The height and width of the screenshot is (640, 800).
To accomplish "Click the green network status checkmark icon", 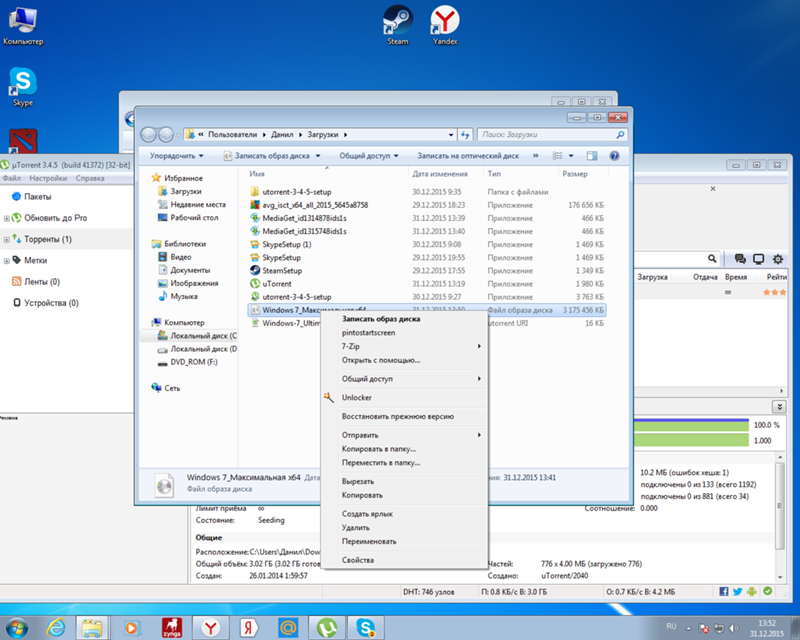I will click(x=767, y=591).
